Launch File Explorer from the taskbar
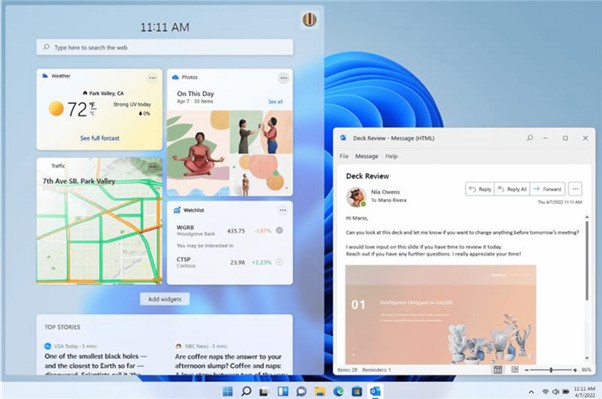 [x=320, y=391]
